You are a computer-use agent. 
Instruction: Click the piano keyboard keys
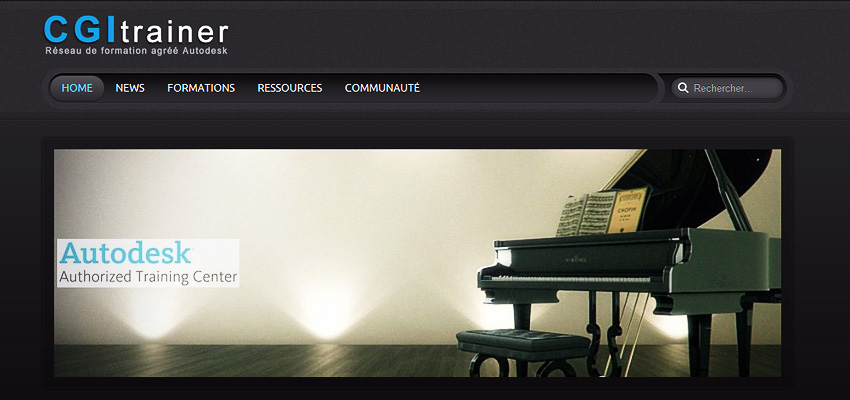[574, 279]
